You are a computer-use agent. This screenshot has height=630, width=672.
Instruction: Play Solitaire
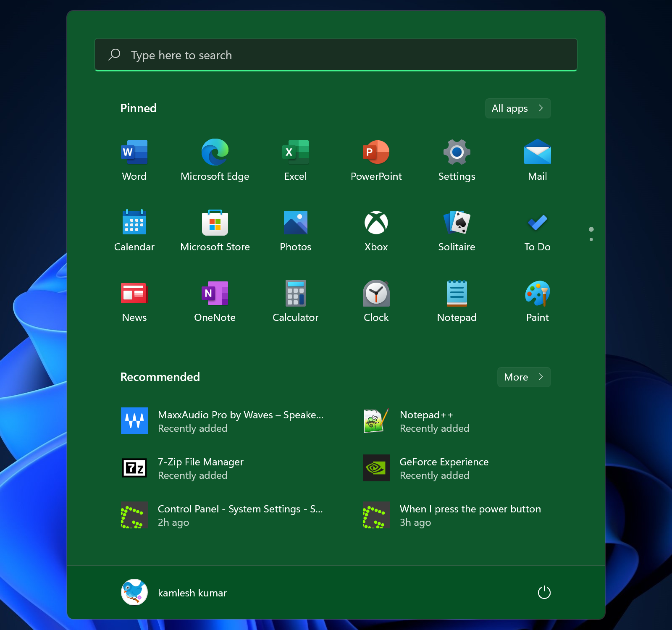click(x=457, y=230)
